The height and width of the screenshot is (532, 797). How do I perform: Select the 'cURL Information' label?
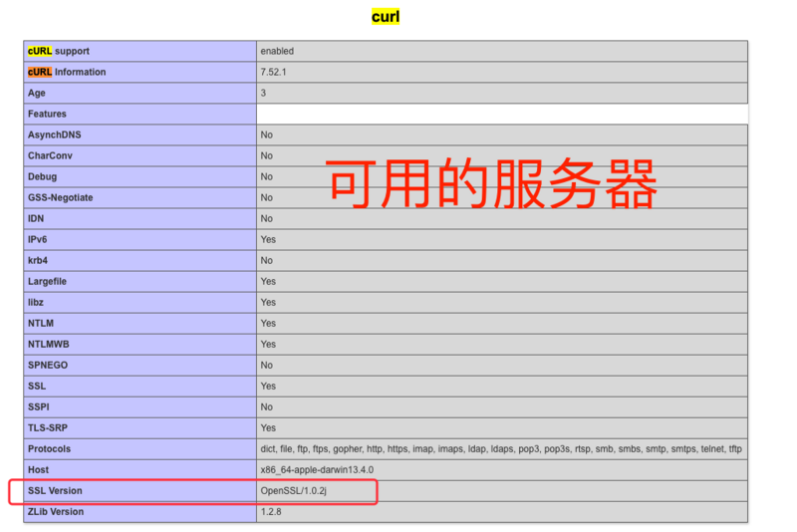pos(67,72)
